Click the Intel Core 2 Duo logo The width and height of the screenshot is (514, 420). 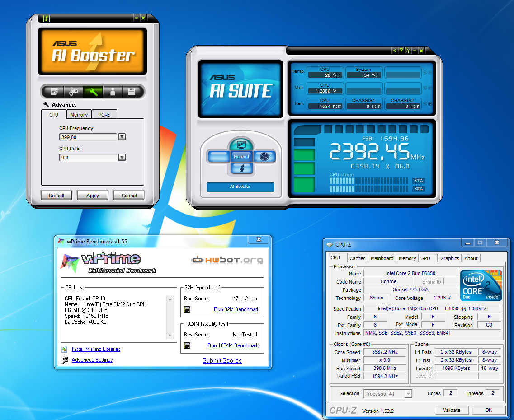[481, 285]
